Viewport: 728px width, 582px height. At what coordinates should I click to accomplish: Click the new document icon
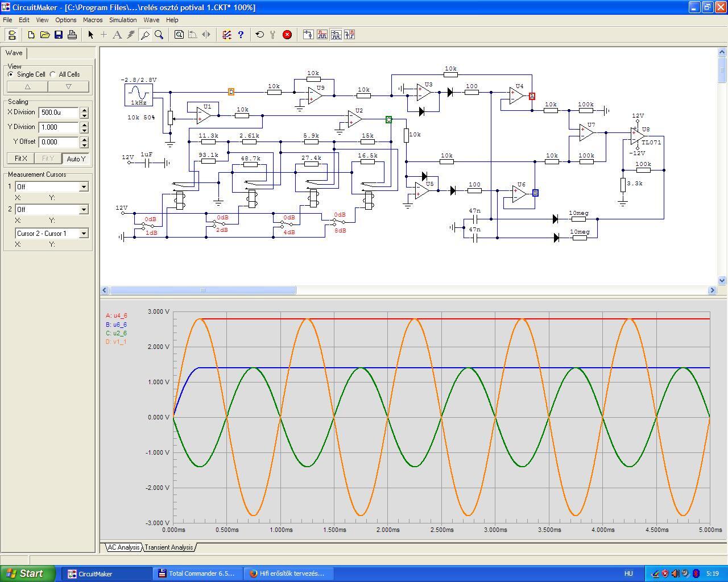click(31, 35)
